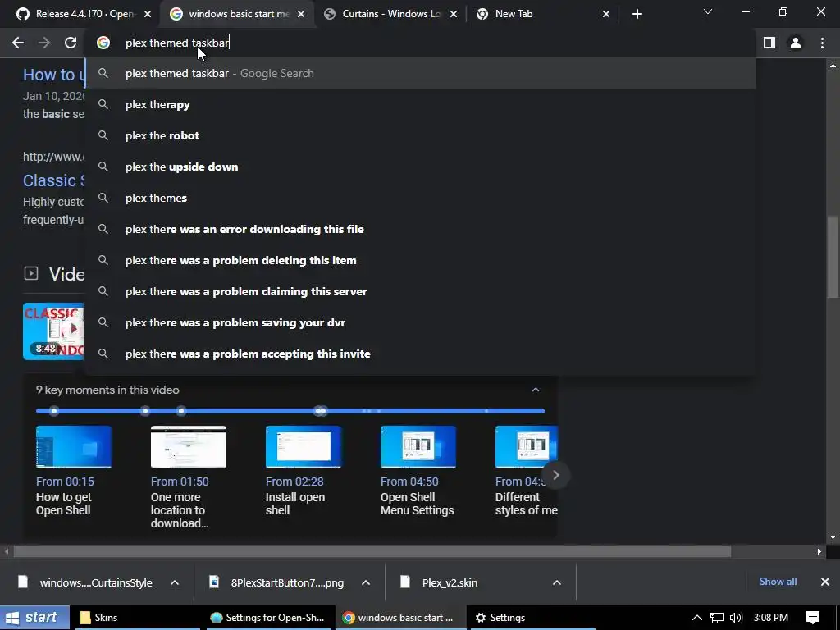Close the New Tab tab

pyautogui.click(x=606, y=14)
